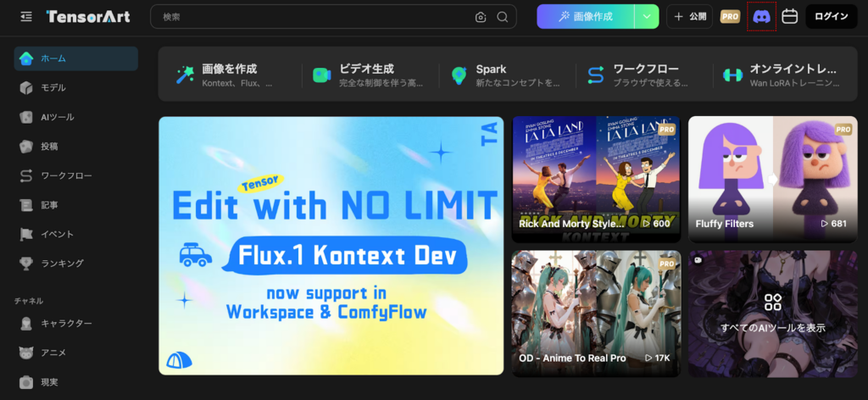
Task: Open the top ワークフロー shortcut card
Action: point(644,75)
